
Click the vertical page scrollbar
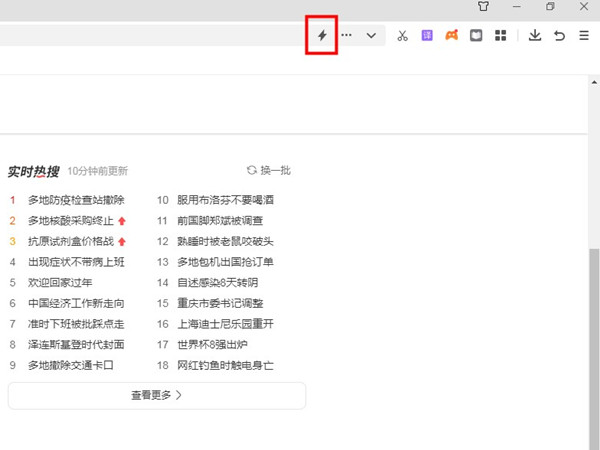click(593, 300)
